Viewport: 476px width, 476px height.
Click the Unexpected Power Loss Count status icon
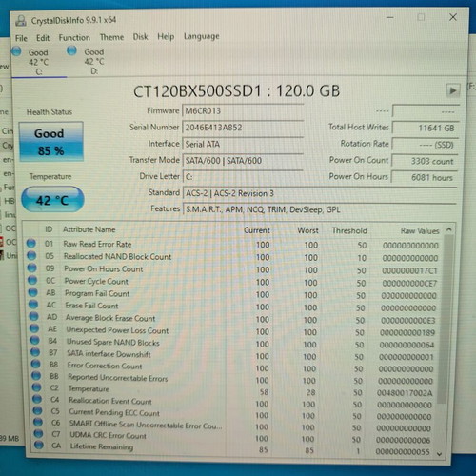34,328
